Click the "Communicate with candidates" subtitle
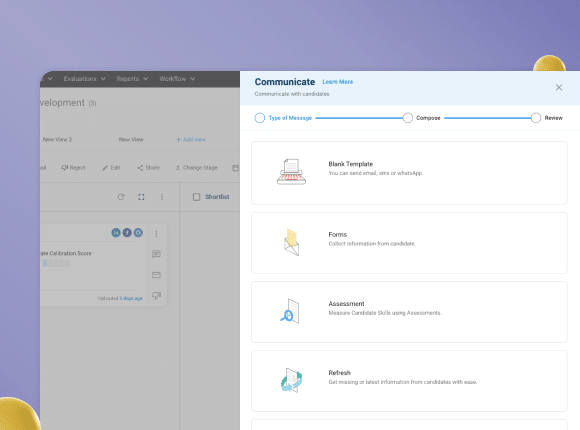The width and height of the screenshot is (580, 430). [292, 94]
